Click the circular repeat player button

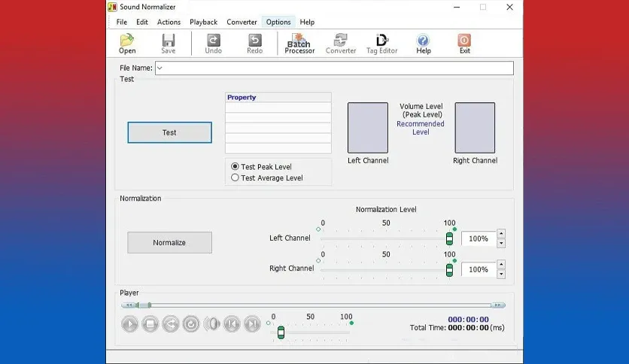(191, 324)
